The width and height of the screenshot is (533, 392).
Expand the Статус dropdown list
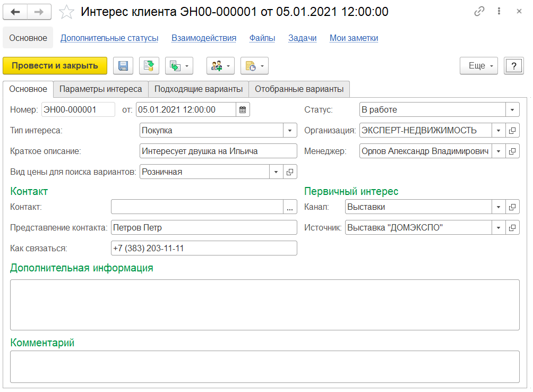click(512, 110)
